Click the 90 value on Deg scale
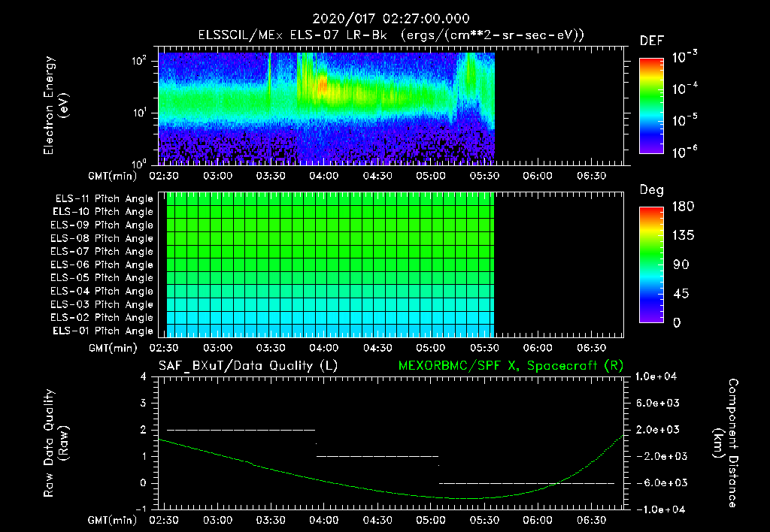 click(681, 264)
